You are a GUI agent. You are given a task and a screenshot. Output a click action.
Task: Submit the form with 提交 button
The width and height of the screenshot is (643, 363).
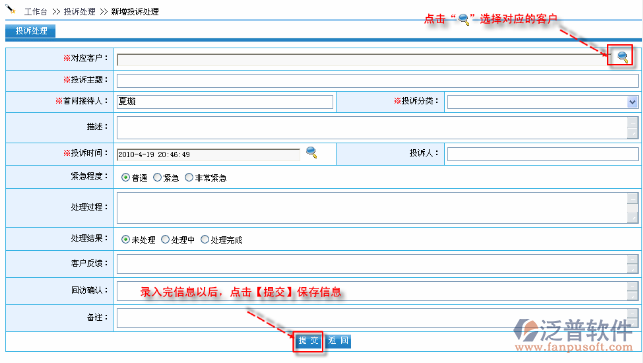[308, 341]
